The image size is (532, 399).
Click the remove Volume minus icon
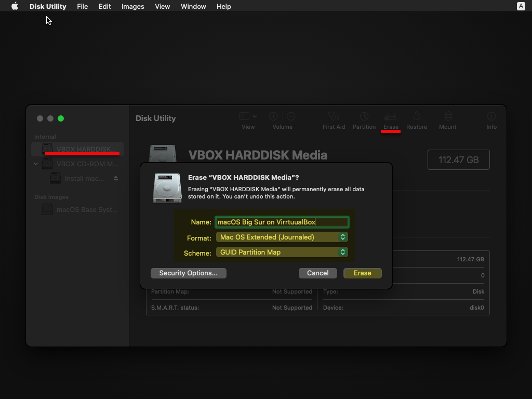coord(291,116)
